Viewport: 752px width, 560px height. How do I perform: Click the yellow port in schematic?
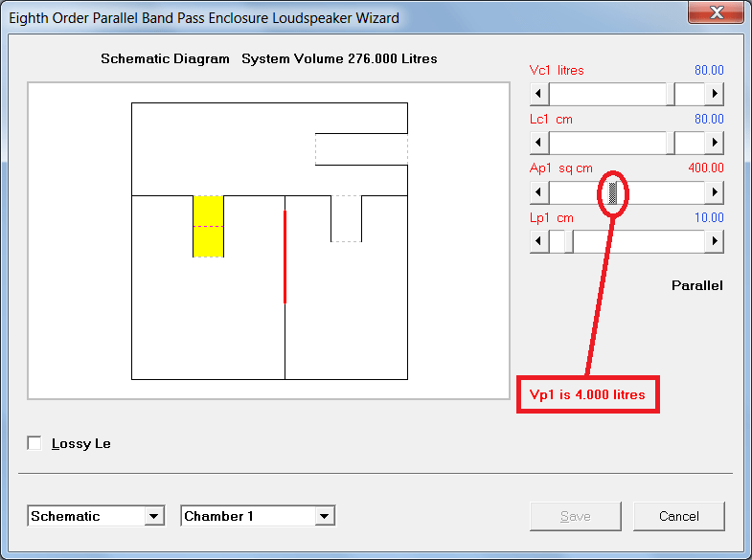click(x=208, y=226)
